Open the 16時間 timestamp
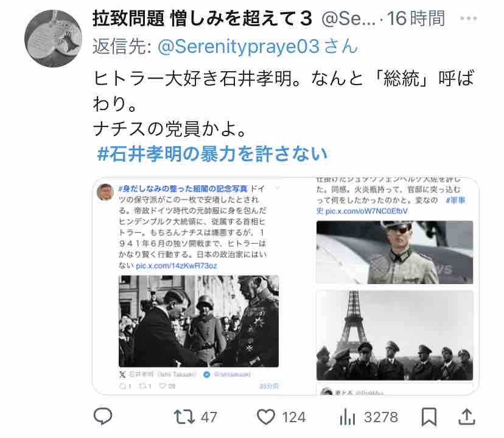 pyautogui.click(x=416, y=18)
